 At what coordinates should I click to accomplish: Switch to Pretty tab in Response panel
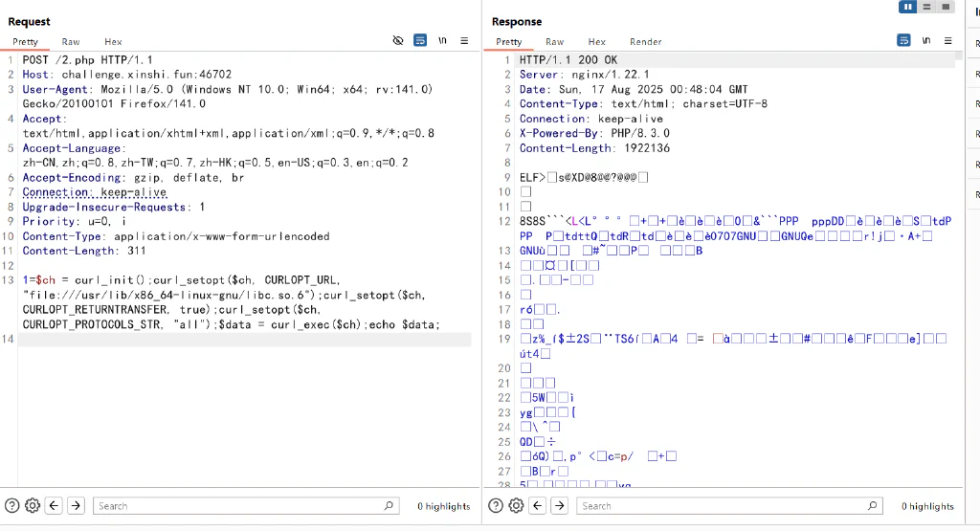pyautogui.click(x=509, y=42)
